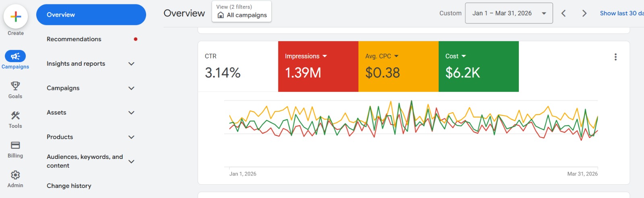The image size is (644, 198).
Task: Go to next date range arrow
Action: 584,13
